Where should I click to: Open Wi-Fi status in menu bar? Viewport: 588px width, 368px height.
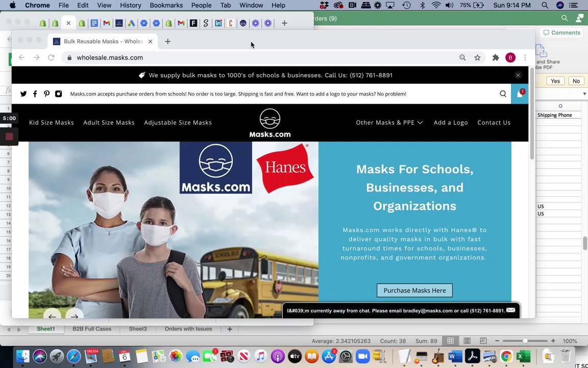tap(436, 5)
